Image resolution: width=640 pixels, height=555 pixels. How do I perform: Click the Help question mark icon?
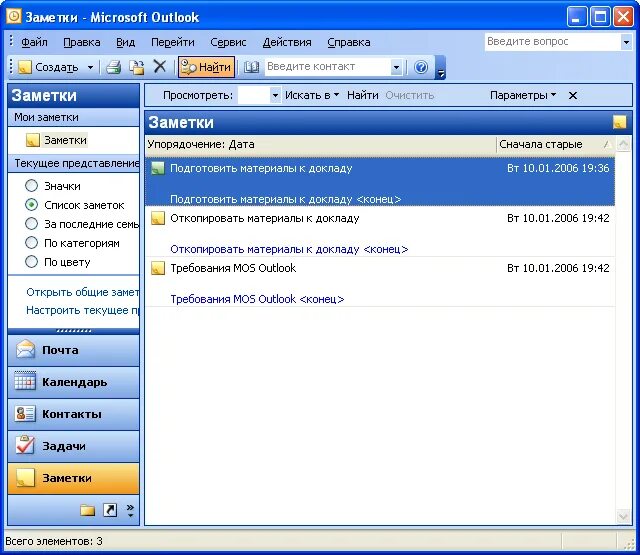pos(421,67)
